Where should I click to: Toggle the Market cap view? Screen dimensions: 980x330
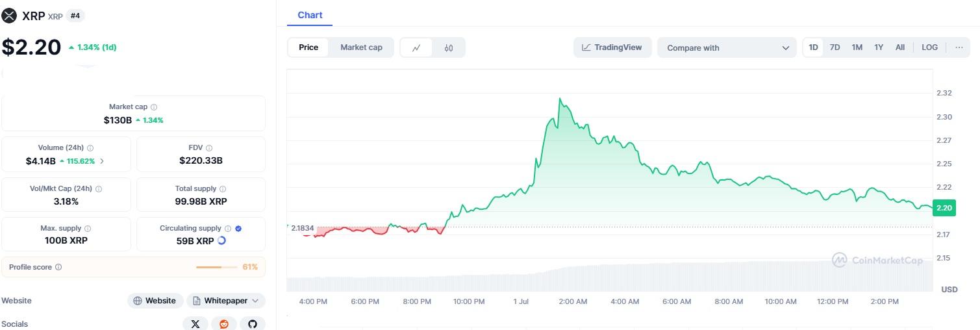(x=361, y=47)
